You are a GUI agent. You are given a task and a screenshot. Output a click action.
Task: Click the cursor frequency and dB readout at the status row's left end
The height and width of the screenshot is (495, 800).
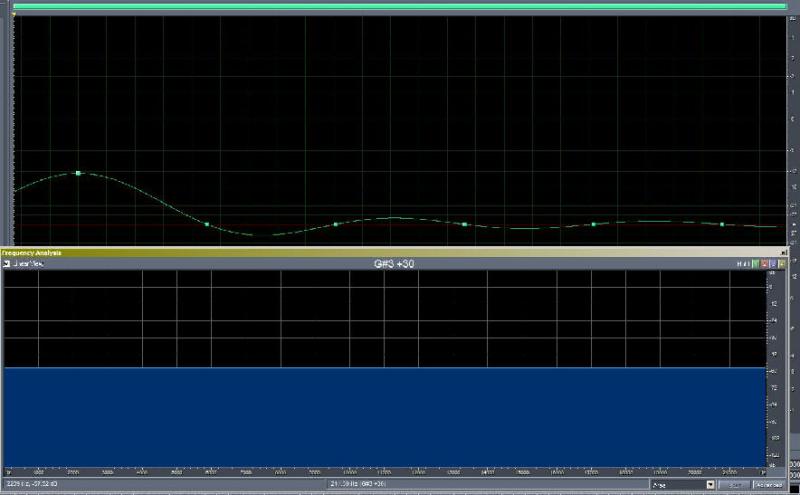click(x=32, y=484)
